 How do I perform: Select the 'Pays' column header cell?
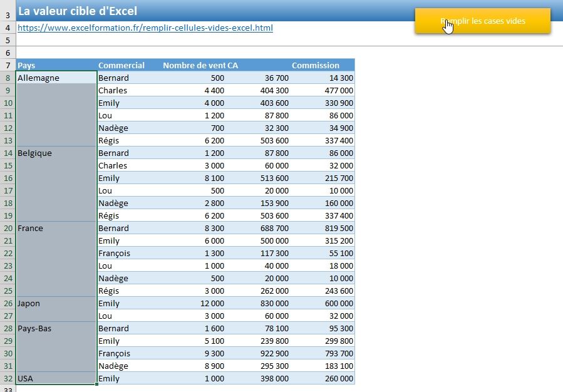click(x=56, y=65)
